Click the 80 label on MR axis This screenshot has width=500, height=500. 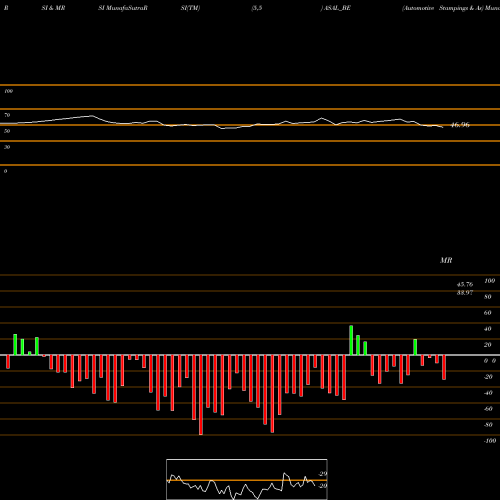[488, 297]
